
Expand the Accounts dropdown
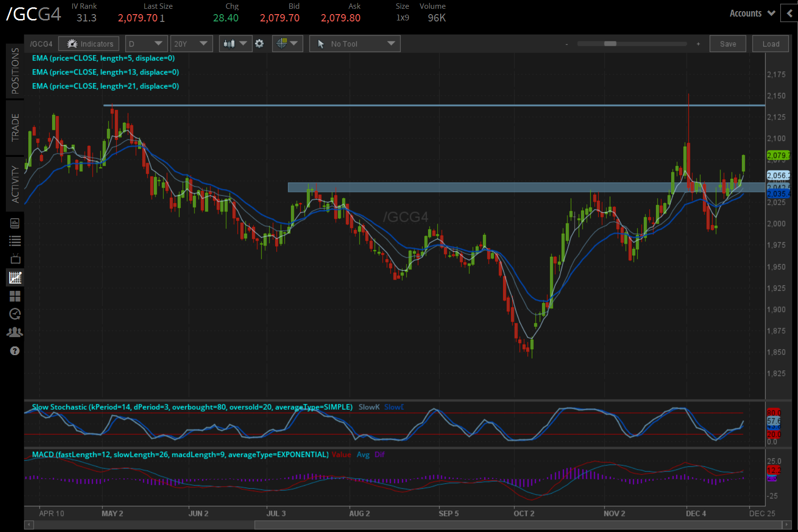point(752,14)
